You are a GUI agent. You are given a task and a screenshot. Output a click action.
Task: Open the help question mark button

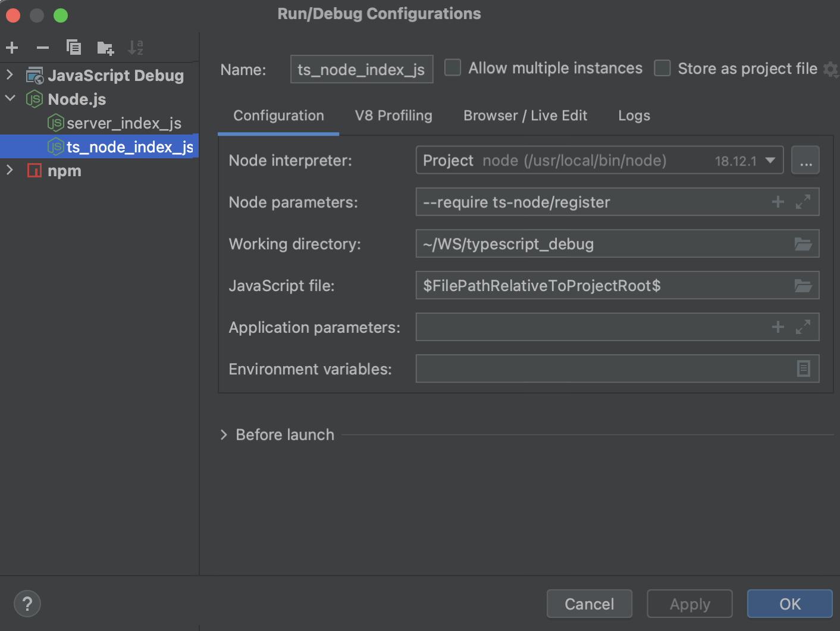[27, 604]
